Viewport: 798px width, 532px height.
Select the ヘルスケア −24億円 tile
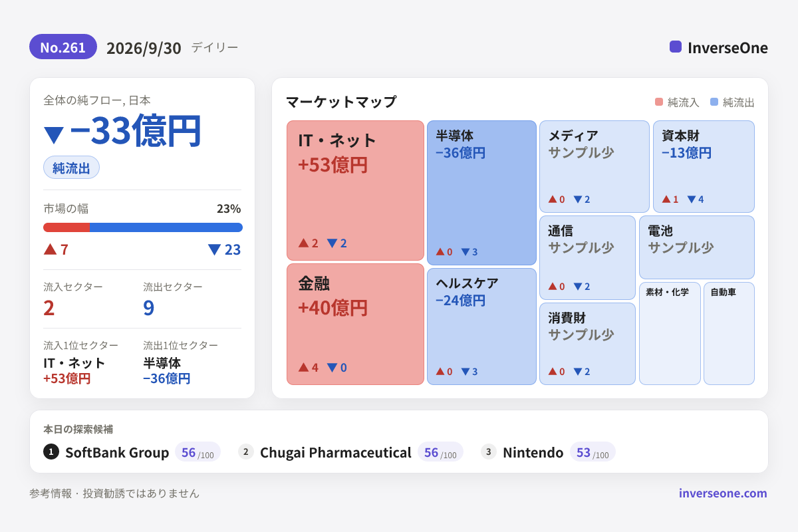click(x=481, y=327)
